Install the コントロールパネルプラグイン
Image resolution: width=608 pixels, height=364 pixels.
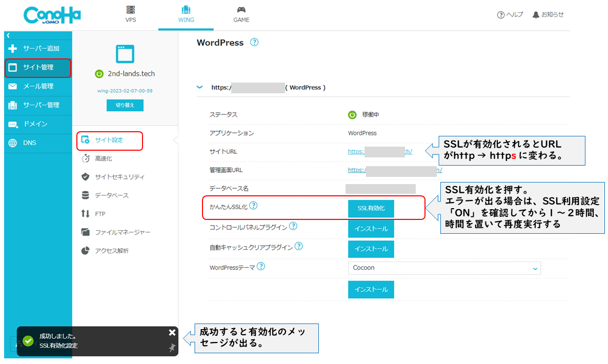(371, 229)
